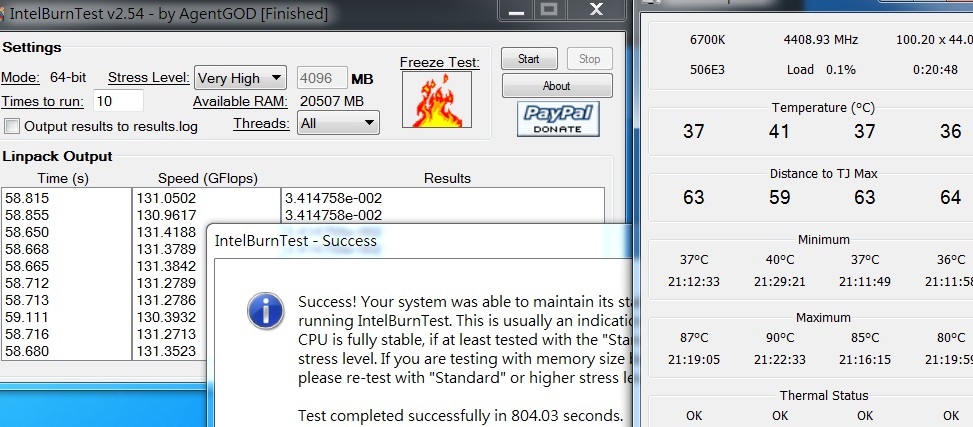973x427 pixels.
Task: Open the About button
Action: tap(557, 86)
